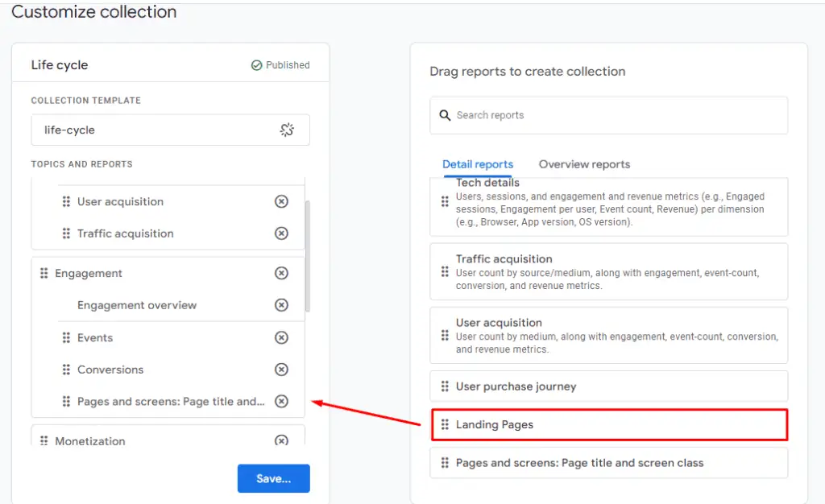
Task: Click the Published status badge
Action: coord(280,64)
